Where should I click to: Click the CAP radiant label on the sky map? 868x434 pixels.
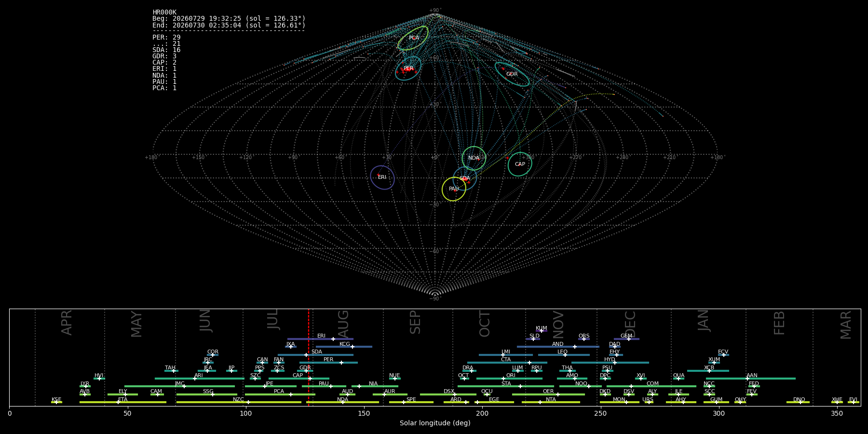[x=520, y=164]
